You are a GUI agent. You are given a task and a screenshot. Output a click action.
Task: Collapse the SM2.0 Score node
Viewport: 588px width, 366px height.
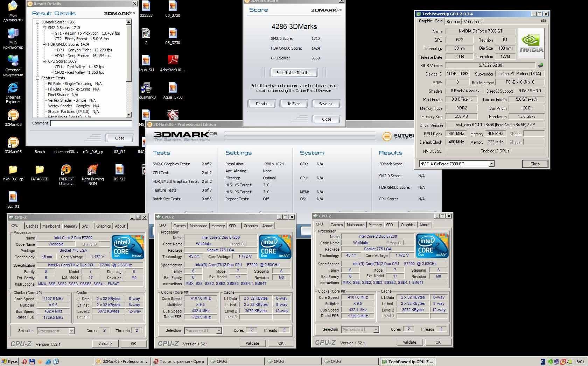44,28
